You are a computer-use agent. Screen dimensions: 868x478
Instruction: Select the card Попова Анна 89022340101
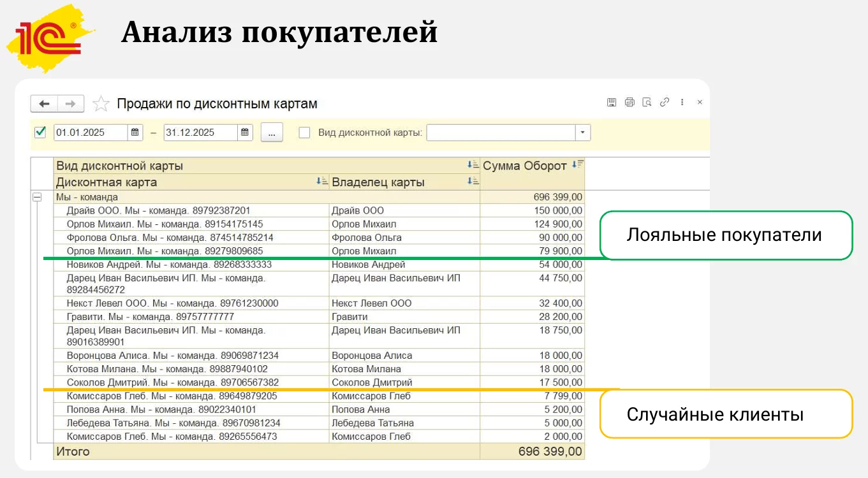tap(191, 410)
